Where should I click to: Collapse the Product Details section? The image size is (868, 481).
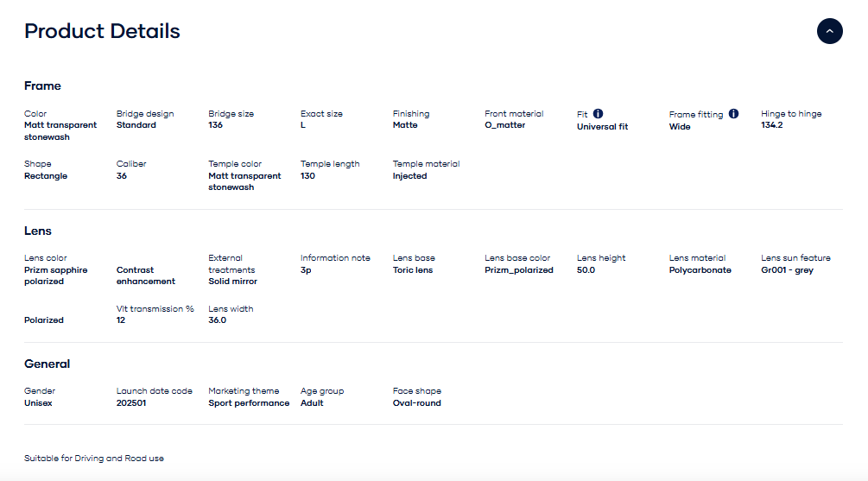click(x=829, y=31)
